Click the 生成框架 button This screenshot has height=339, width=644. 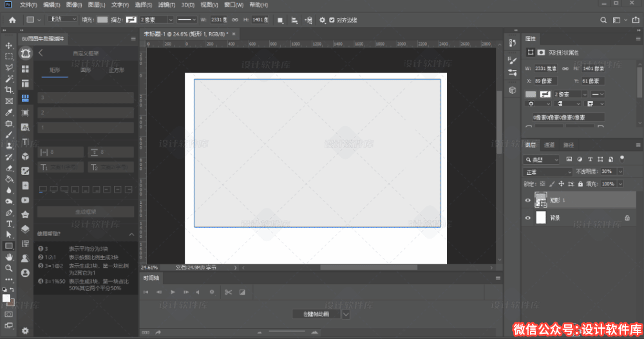pos(86,212)
